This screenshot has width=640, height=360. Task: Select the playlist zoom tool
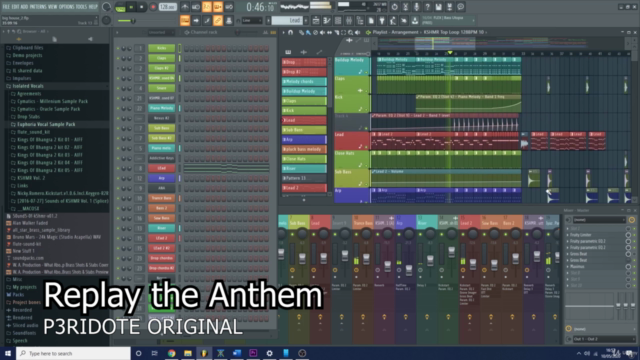click(x=351, y=33)
